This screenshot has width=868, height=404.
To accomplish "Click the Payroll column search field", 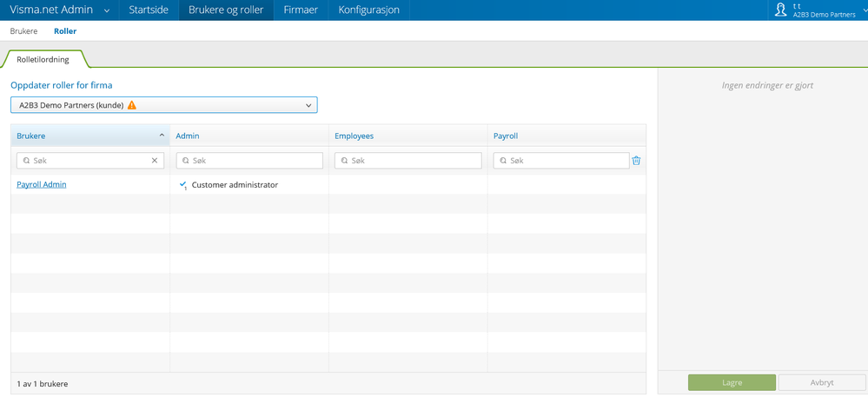I will click(x=561, y=161).
